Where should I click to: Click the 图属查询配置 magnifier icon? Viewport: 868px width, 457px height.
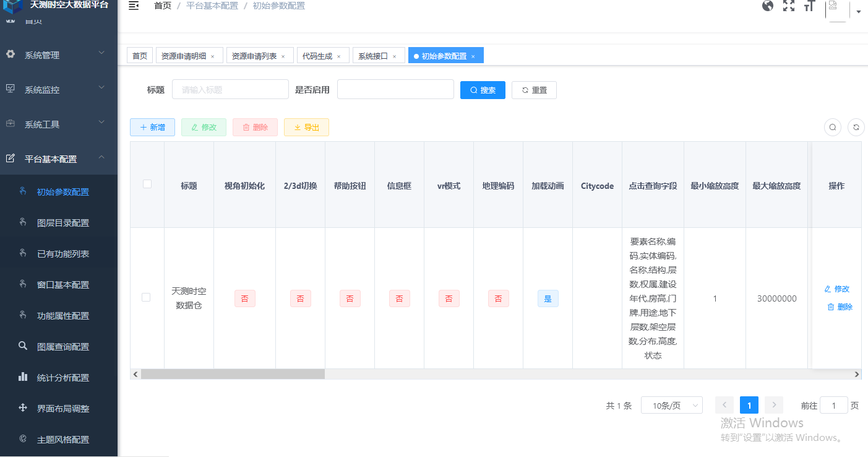23,346
